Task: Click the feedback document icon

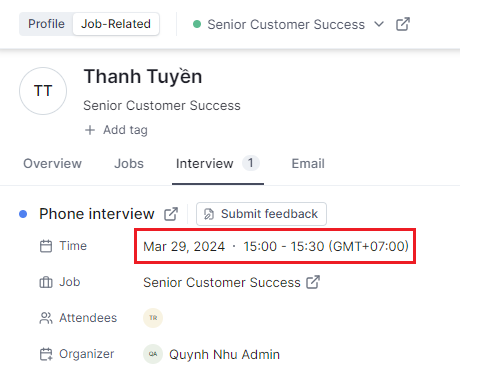Action: coord(209,214)
